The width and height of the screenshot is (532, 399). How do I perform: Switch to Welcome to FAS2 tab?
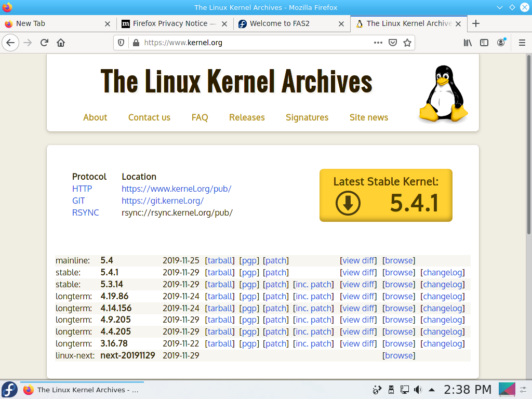click(292, 23)
